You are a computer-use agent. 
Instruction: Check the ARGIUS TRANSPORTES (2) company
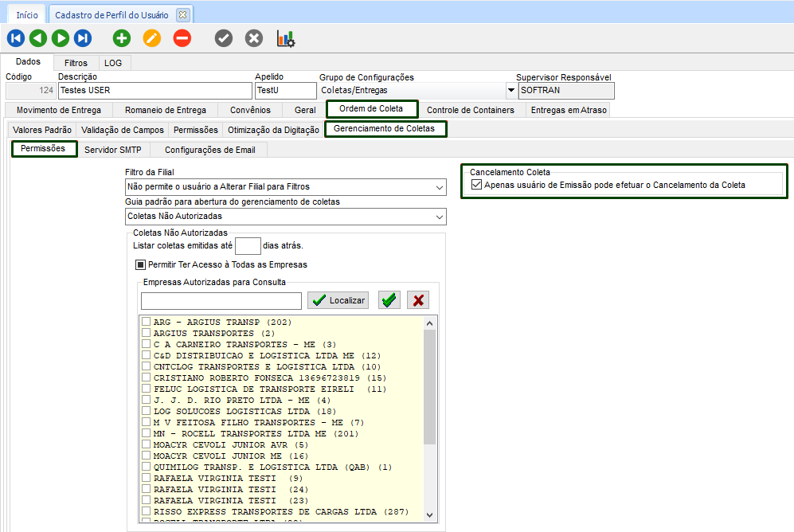coord(146,333)
